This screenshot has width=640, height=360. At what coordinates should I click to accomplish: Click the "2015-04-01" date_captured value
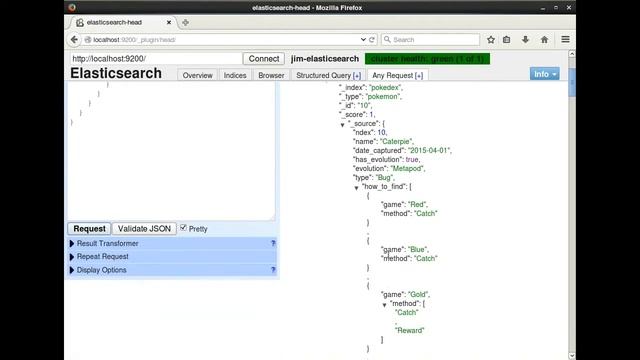[429, 151]
